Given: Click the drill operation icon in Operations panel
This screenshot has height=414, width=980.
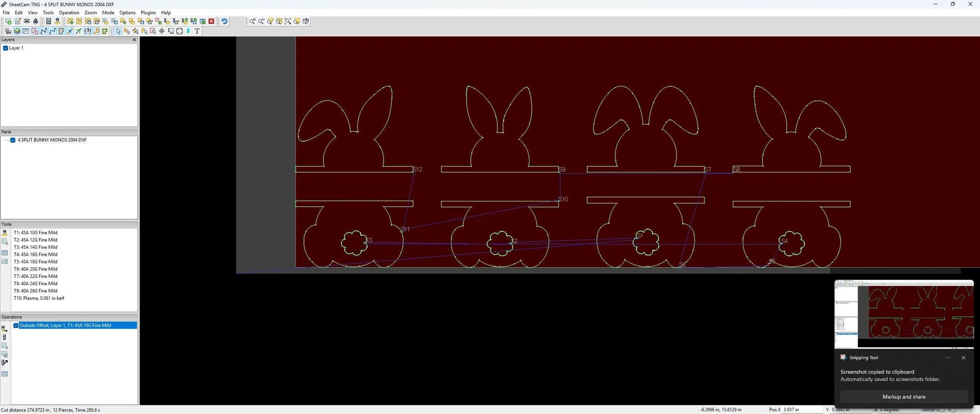Looking at the screenshot, I should click(5, 337).
